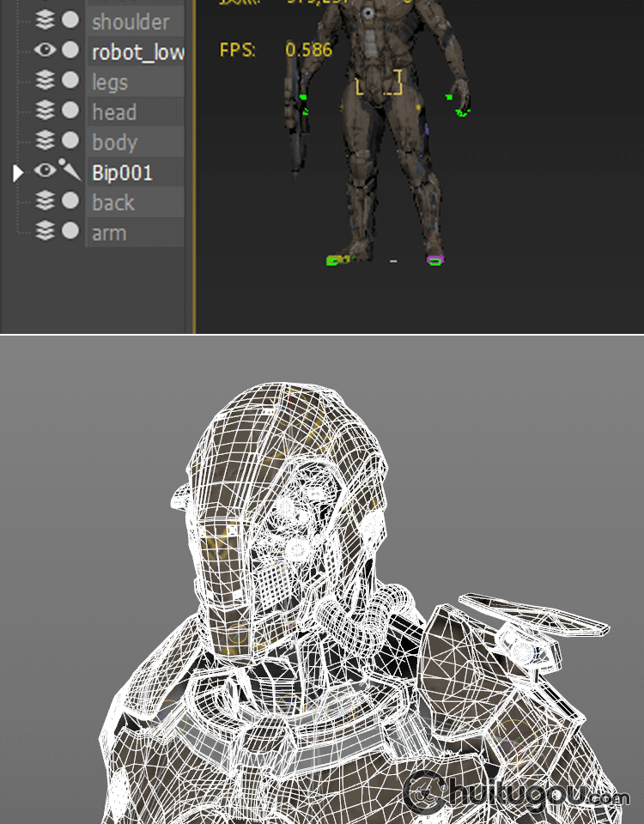Select the shoulder object name

click(131, 21)
